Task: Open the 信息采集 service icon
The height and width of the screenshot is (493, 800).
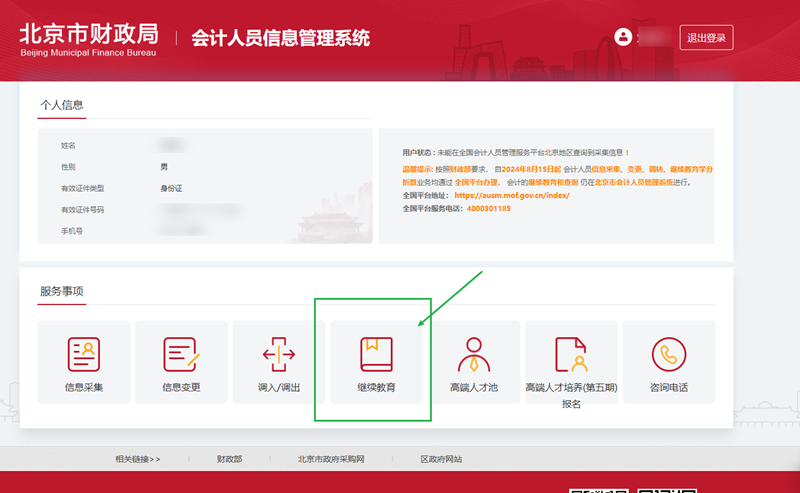Action: click(84, 354)
